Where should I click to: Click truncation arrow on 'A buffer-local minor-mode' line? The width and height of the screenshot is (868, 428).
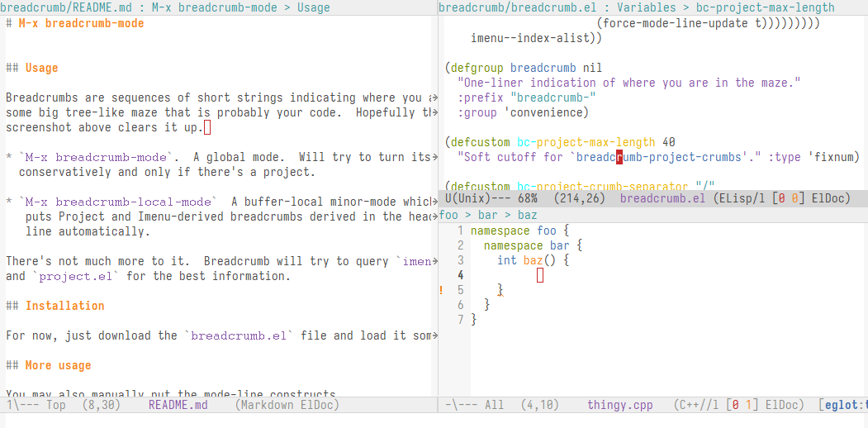tap(434, 202)
